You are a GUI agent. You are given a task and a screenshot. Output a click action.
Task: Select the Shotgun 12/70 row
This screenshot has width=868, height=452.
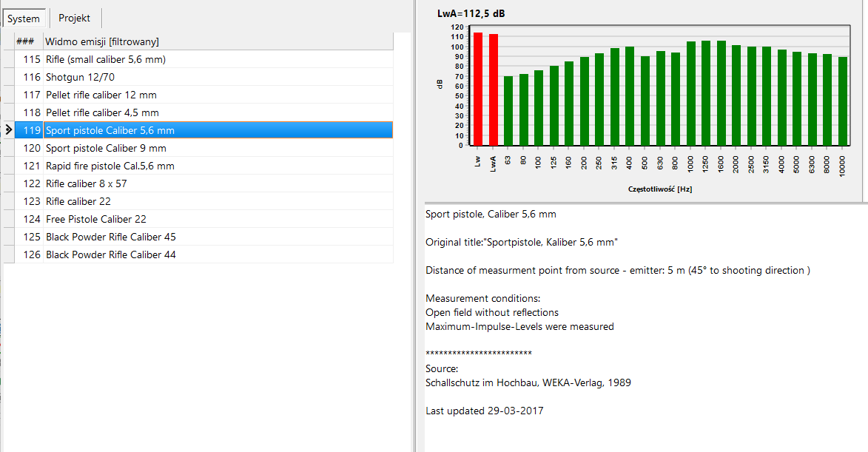[x=203, y=77]
